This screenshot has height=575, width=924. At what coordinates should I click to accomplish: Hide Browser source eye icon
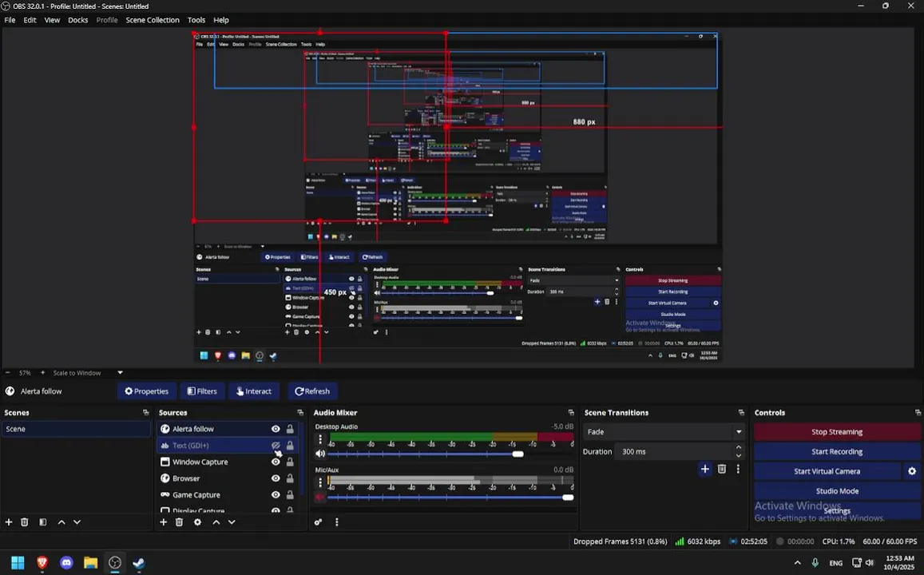pos(276,478)
